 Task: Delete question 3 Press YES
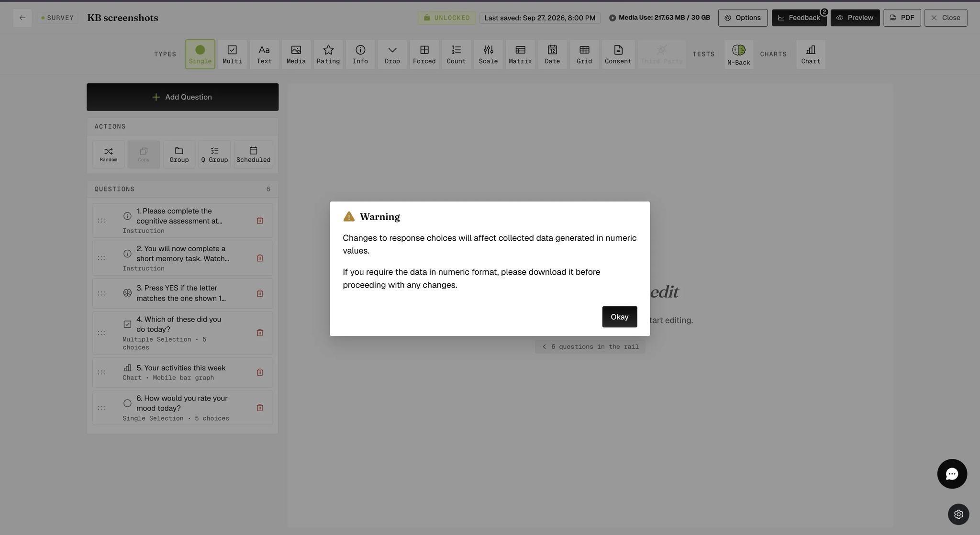click(260, 293)
